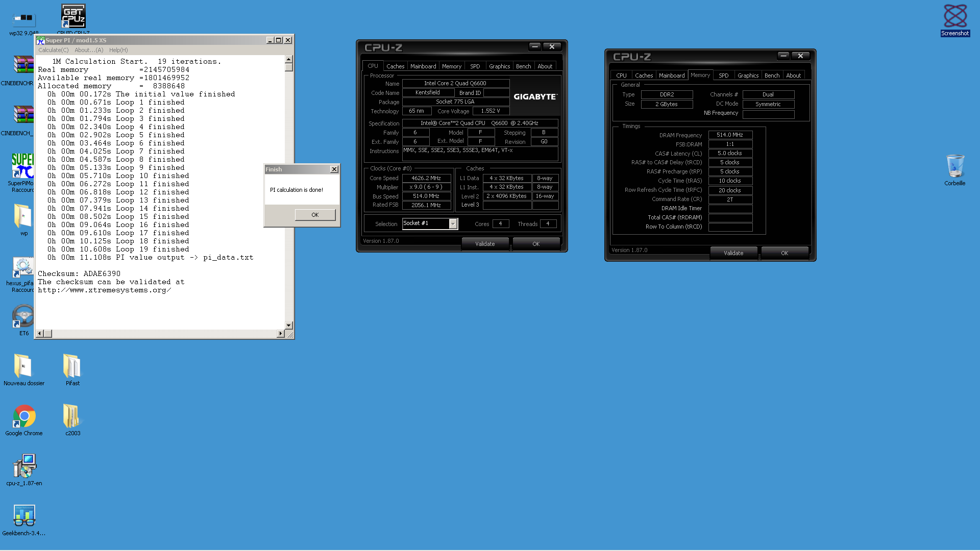Click the Checksum: ADAE6390 line in Super PI
This screenshot has height=551, width=980.
pyautogui.click(x=79, y=273)
